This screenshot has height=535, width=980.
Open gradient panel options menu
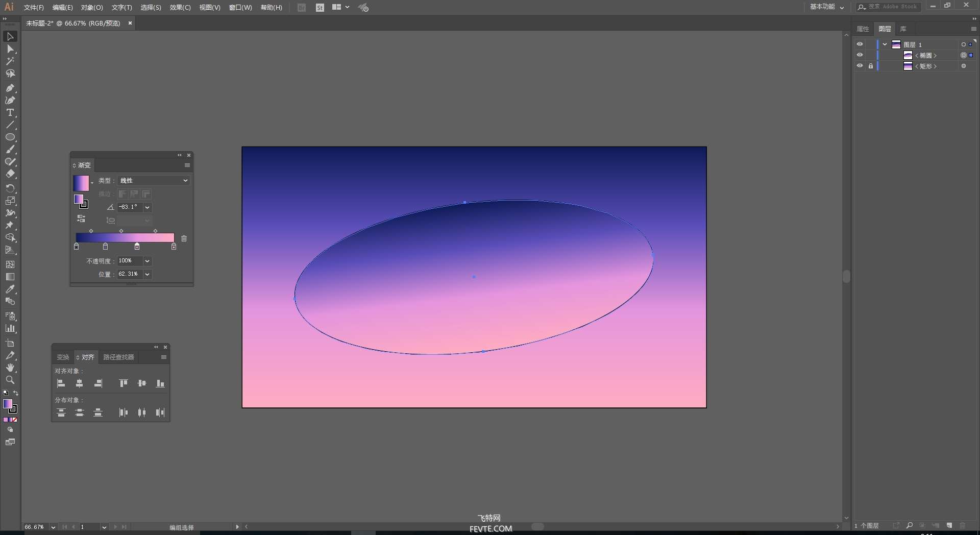pyautogui.click(x=187, y=165)
